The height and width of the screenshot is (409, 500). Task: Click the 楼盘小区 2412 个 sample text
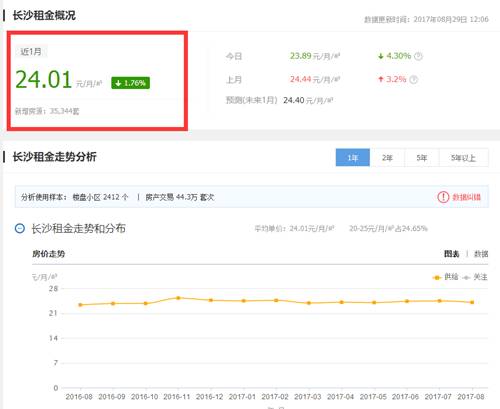[x=100, y=197]
